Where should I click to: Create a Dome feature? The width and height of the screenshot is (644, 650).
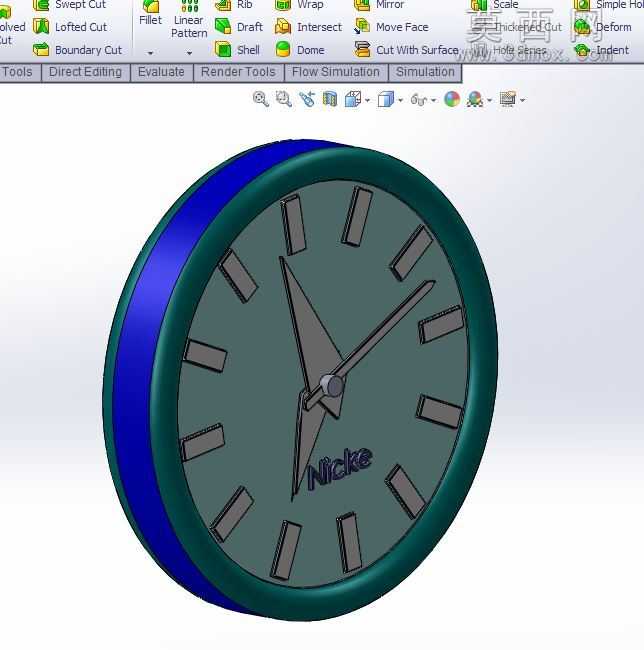[x=300, y=50]
